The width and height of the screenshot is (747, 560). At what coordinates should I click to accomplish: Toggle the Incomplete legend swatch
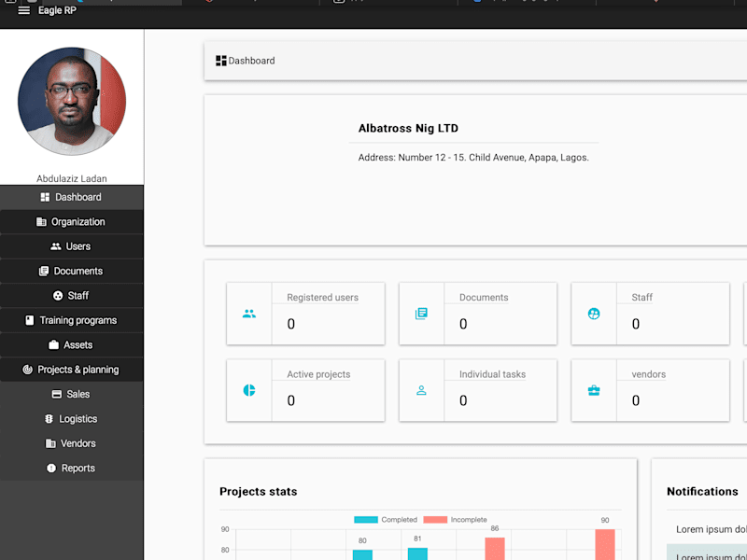click(x=435, y=520)
